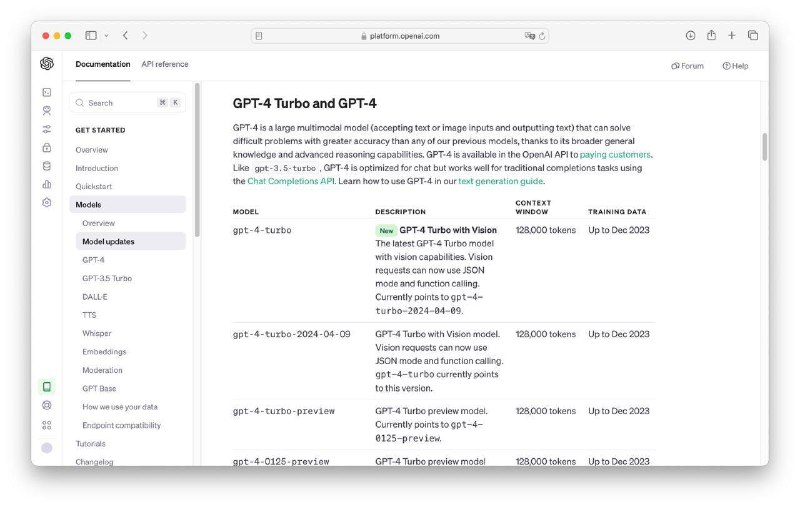Open GPT-3.5 Turbo sidebar entry

coord(107,278)
